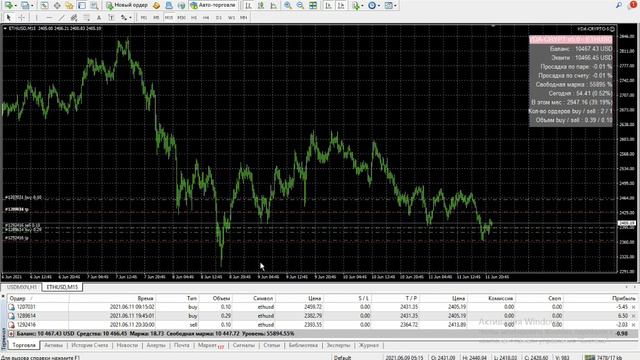Select the Text (A) tool
Viewport: 640px width, 360px height.
99,18
